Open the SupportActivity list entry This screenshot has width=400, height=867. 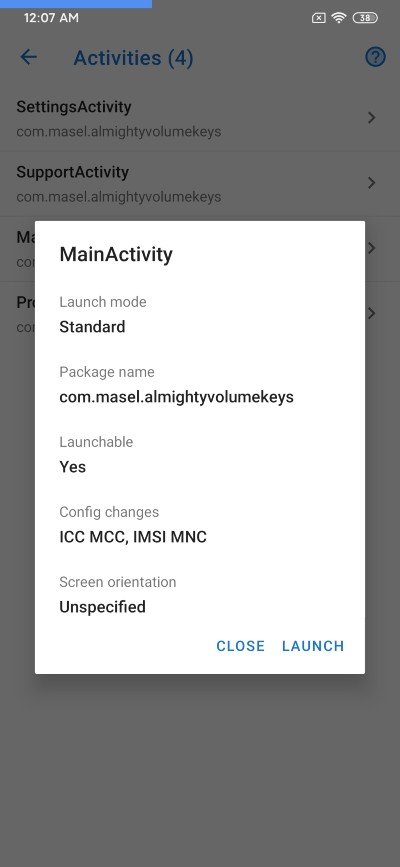point(200,184)
